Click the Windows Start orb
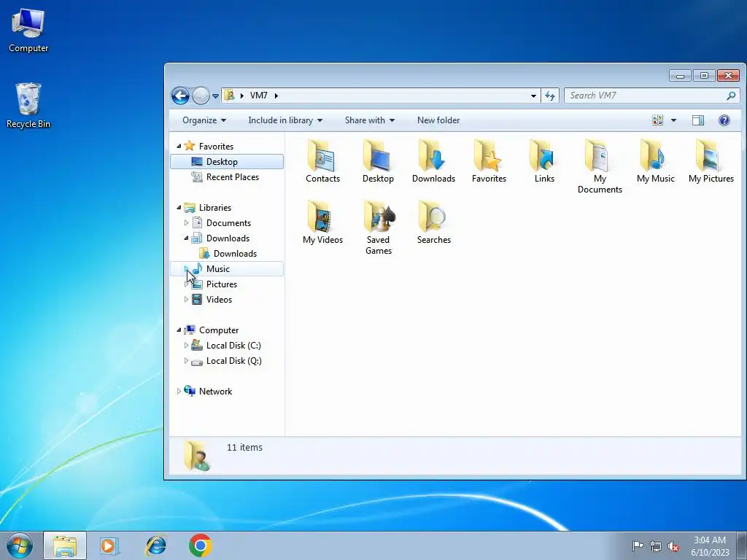This screenshot has height=560, width=747. coord(20,545)
